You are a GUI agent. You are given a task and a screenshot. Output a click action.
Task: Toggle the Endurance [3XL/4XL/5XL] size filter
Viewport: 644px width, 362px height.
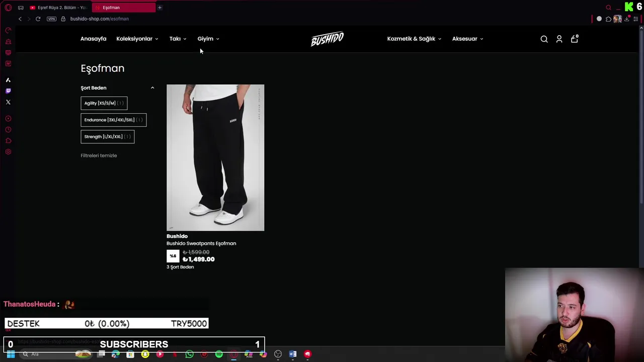click(x=114, y=120)
